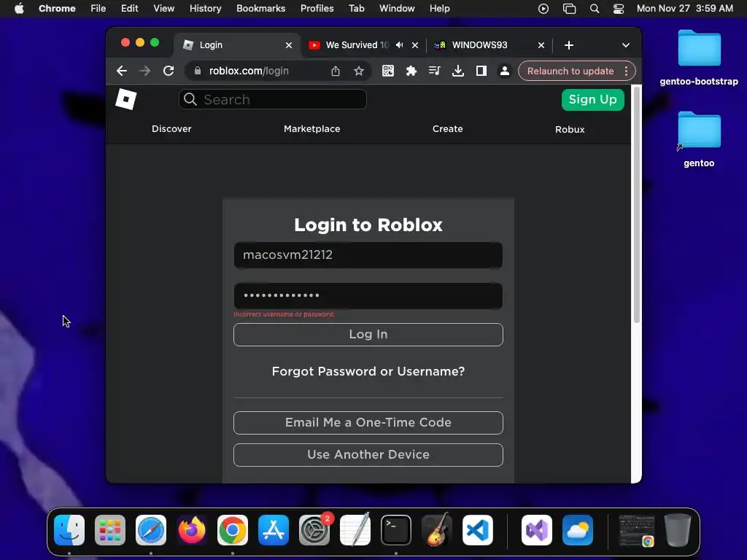747x560 pixels.
Task: Click Use Another Device button
Action: click(368, 455)
